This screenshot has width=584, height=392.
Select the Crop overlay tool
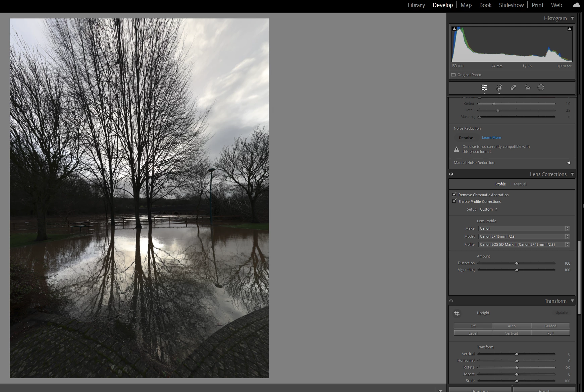pos(499,88)
